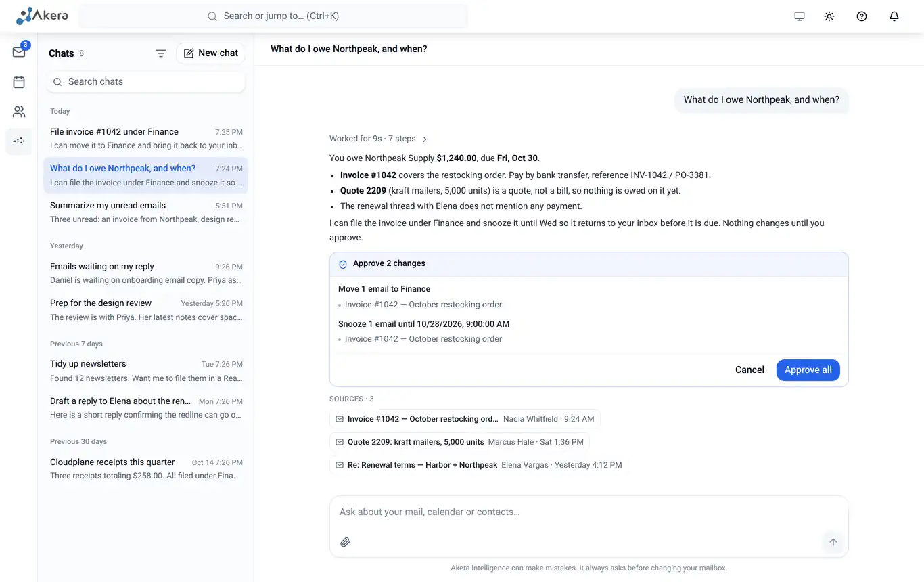Select chat 'What do I owe Northpeak, and when?'
Screen dimensions: 924x582
(x=146, y=175)
